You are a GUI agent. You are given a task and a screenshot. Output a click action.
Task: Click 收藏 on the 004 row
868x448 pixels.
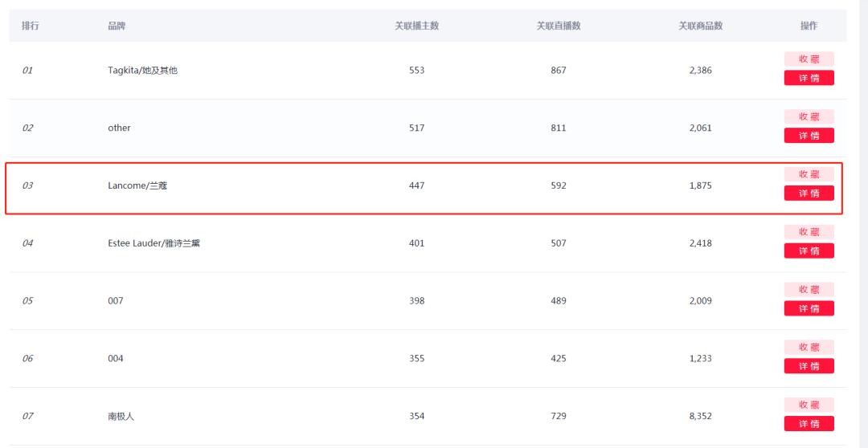(x=809, y=347)
